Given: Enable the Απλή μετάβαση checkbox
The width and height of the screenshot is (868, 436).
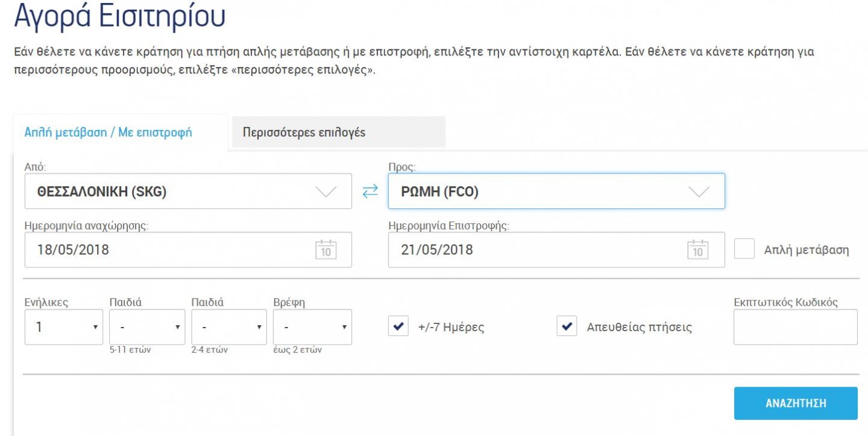Looking at the screenshot, I should tap(744, 249).
